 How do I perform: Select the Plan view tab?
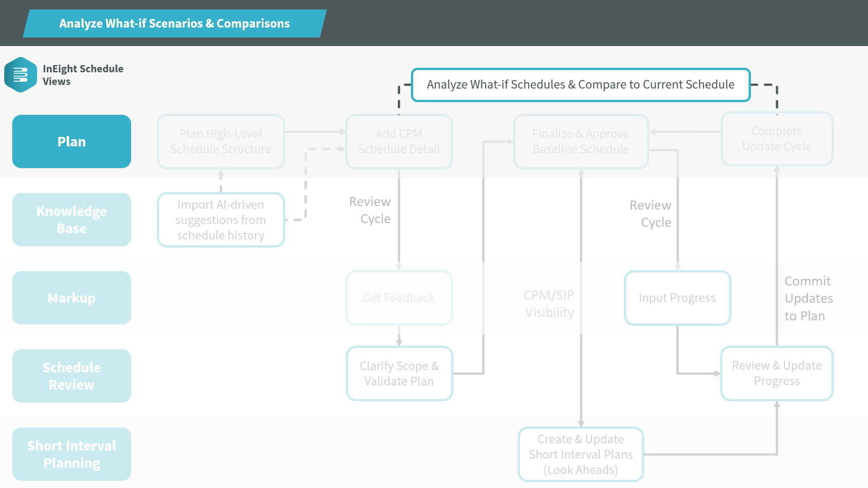pos(71,141)
